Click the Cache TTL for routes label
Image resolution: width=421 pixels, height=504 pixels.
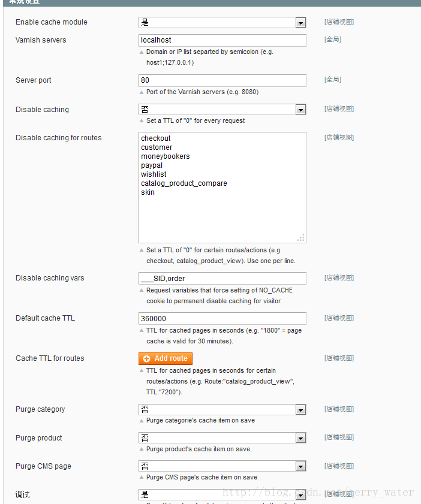point(50,358)
